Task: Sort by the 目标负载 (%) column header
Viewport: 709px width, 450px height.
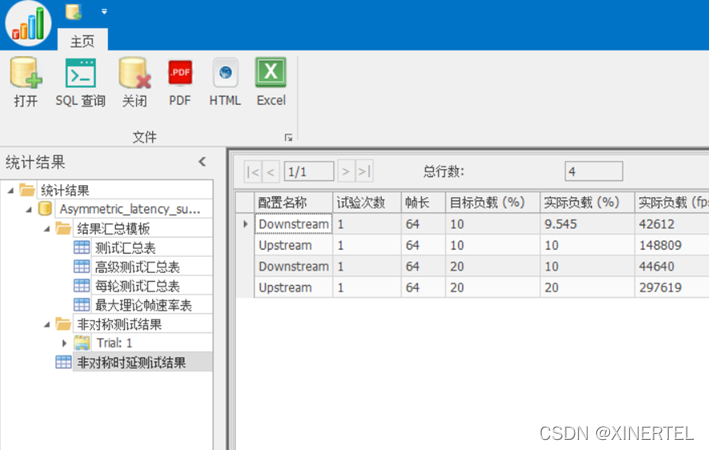Action: click(493, 203)
